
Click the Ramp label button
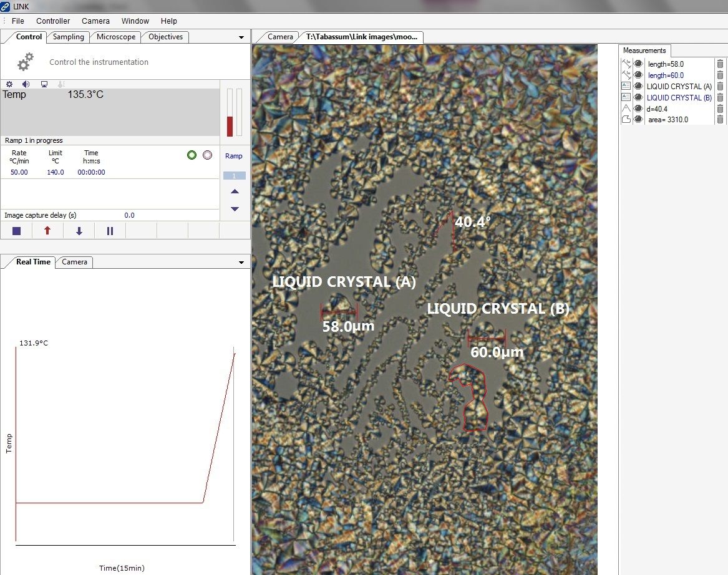[x=233, y=156]
